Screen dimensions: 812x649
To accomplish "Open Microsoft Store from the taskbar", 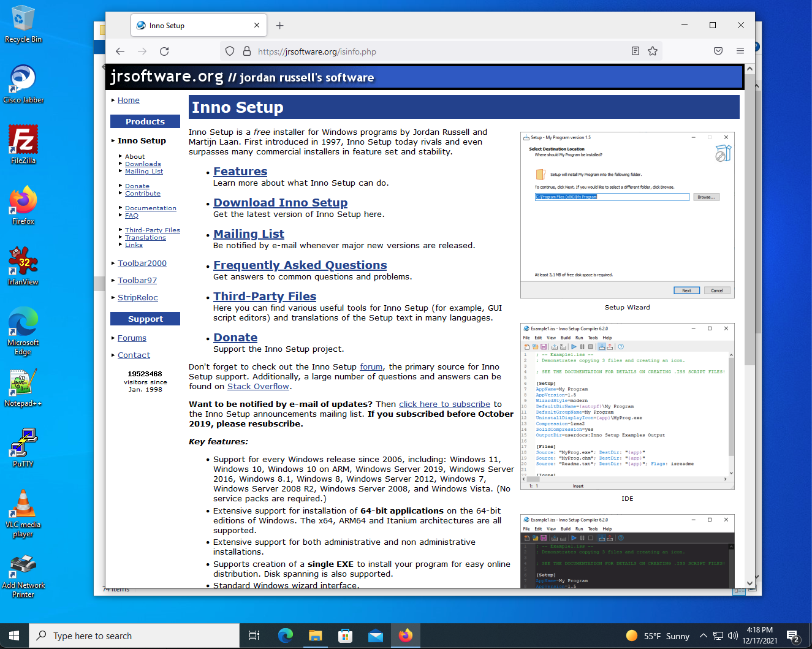I will [346, 636].
